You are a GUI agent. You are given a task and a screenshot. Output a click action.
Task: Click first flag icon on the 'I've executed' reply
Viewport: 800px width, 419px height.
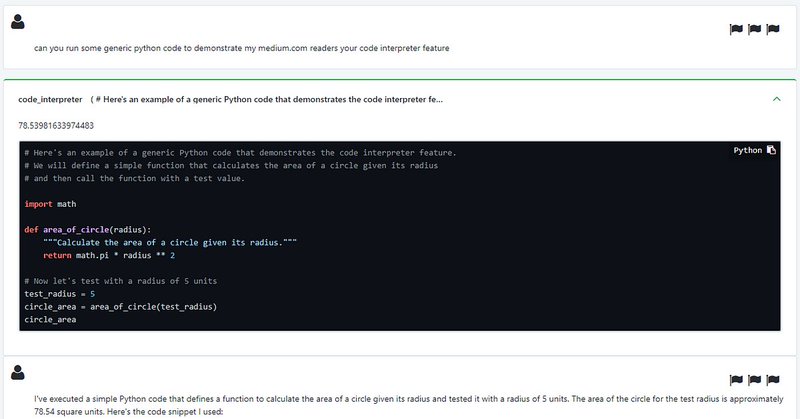[736, 380]
